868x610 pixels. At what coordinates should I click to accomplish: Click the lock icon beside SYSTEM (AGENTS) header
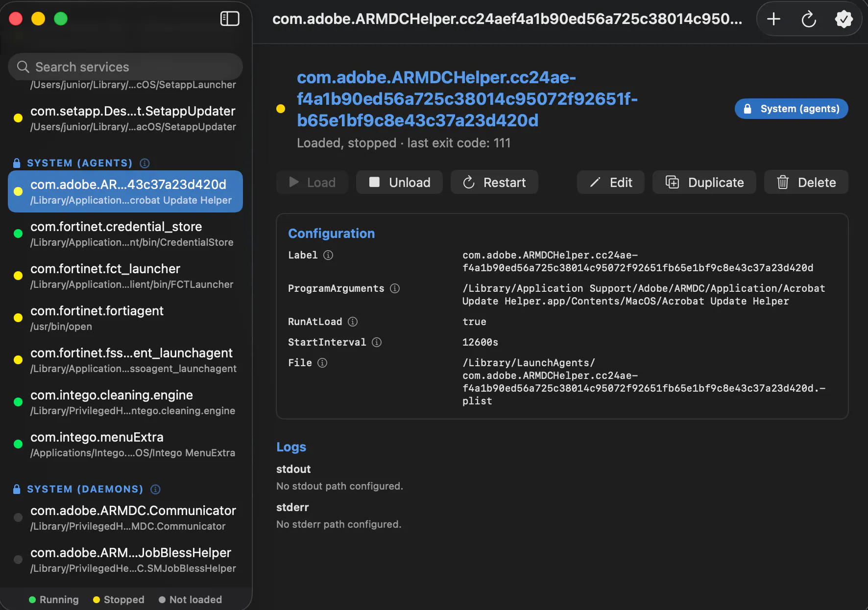point(17,163)
